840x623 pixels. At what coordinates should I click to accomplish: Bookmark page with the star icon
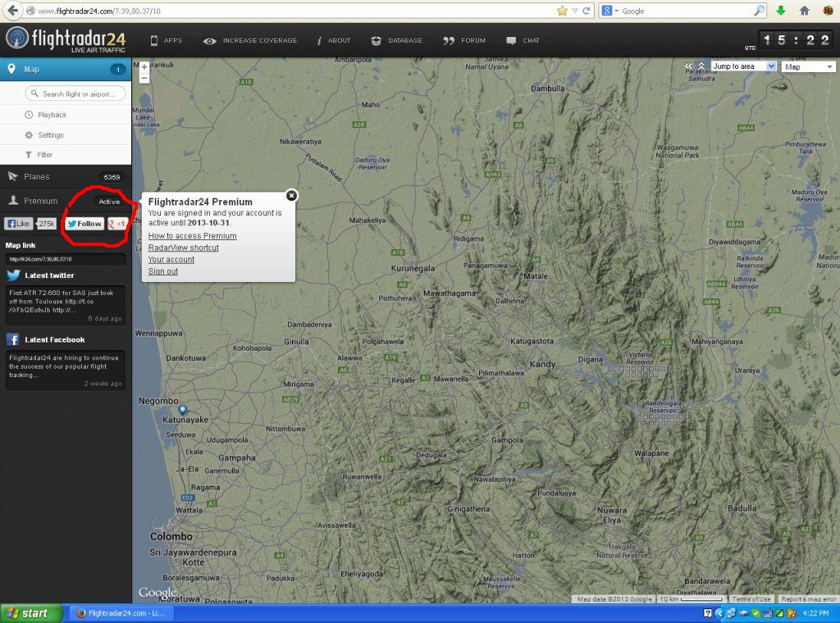tap(562, 11)
